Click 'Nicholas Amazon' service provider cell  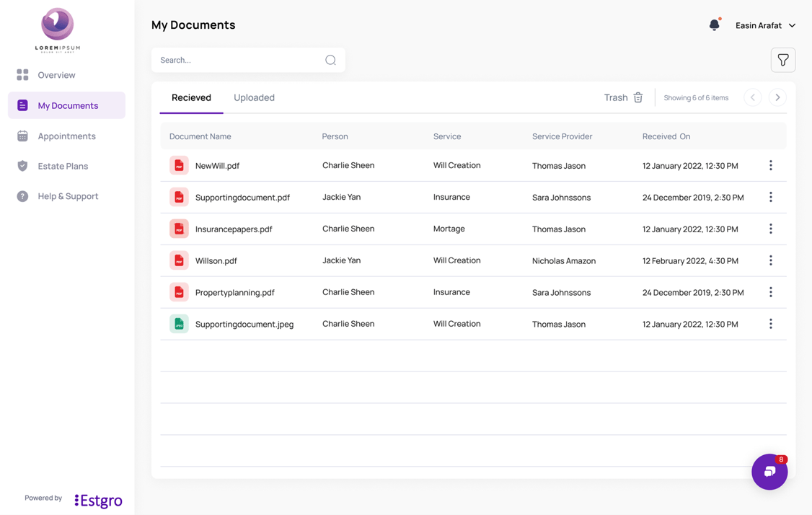point(564,260)
